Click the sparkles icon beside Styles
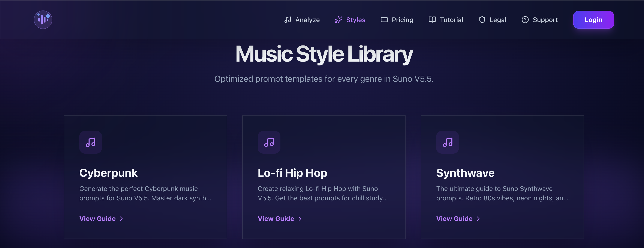 click(338, 20)
